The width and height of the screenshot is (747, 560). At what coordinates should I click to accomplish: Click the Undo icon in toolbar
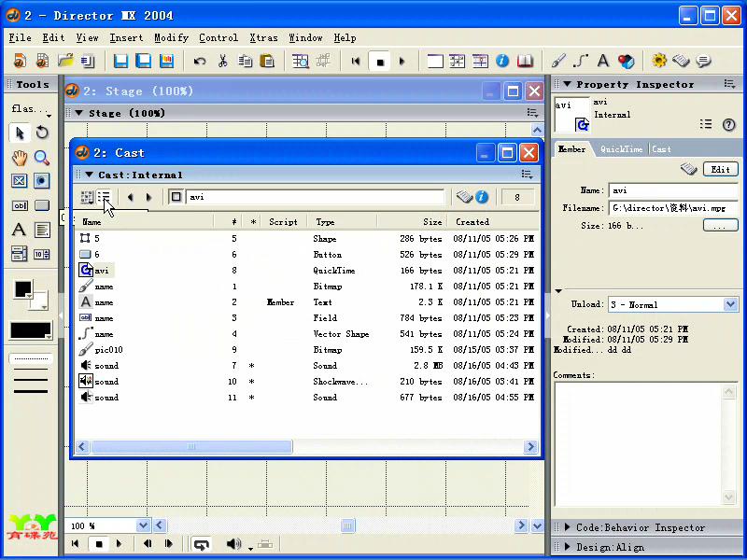pyautogui.click(x=200, y=61)
